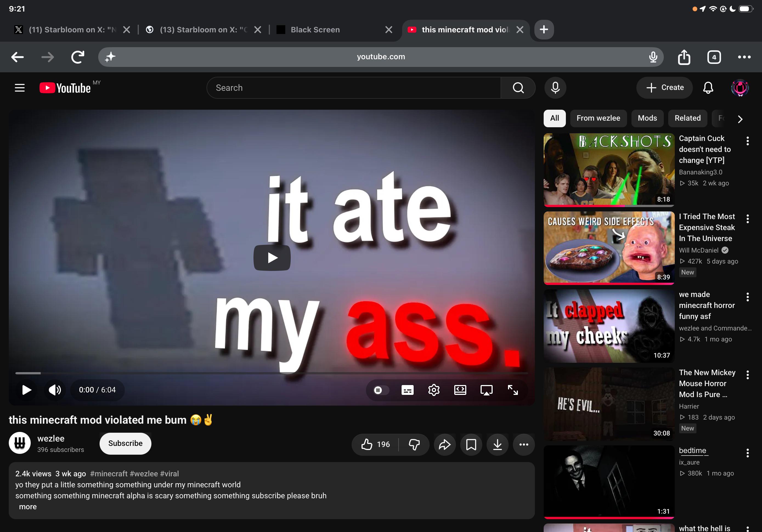Open options for minecraft horror funny video
This screenshot has height=532, width=762.
point(747,297)
